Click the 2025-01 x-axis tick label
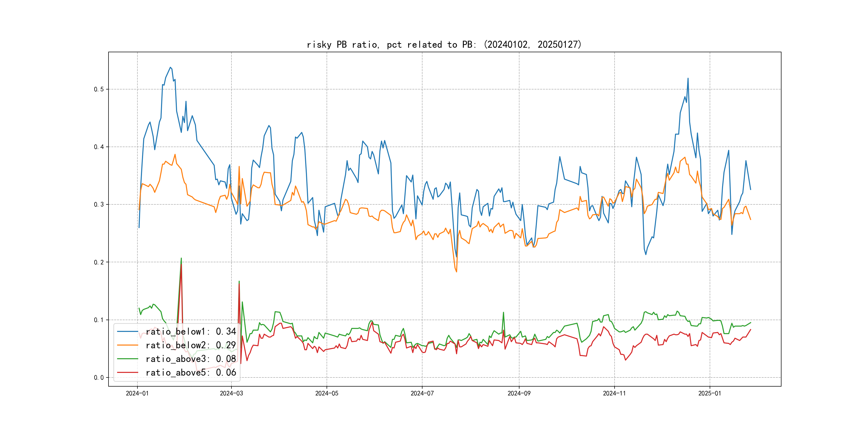This screenshot has width=868, height=434. point(710,393)
